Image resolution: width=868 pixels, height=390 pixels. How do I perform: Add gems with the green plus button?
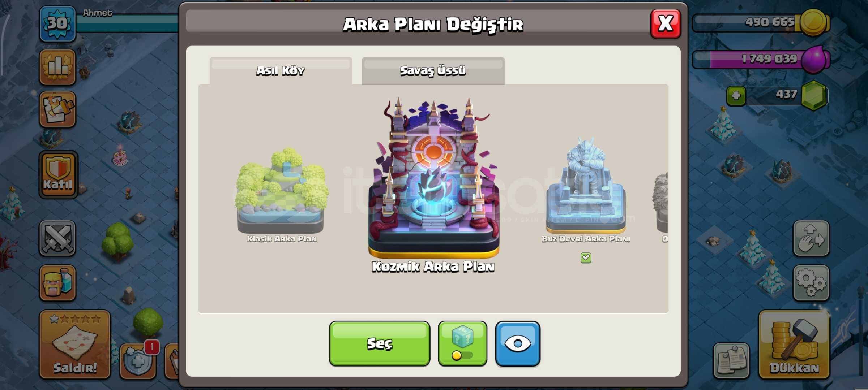[x=736, y=96]
